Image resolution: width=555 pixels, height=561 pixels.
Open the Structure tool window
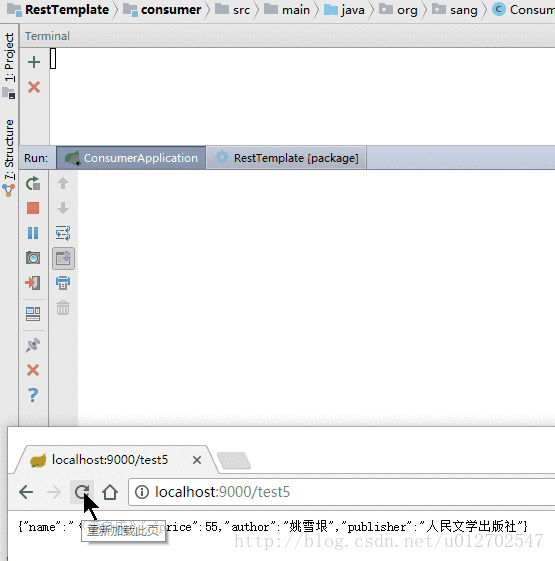[x=9, y=157]
